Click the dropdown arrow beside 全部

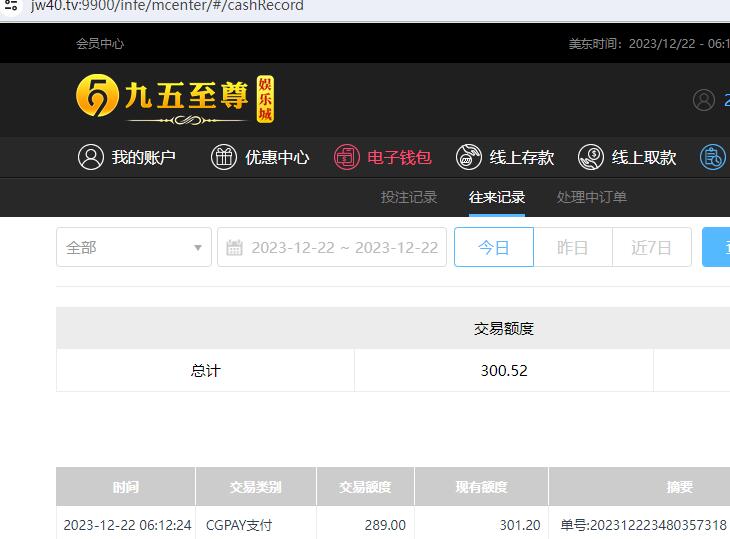198,248
